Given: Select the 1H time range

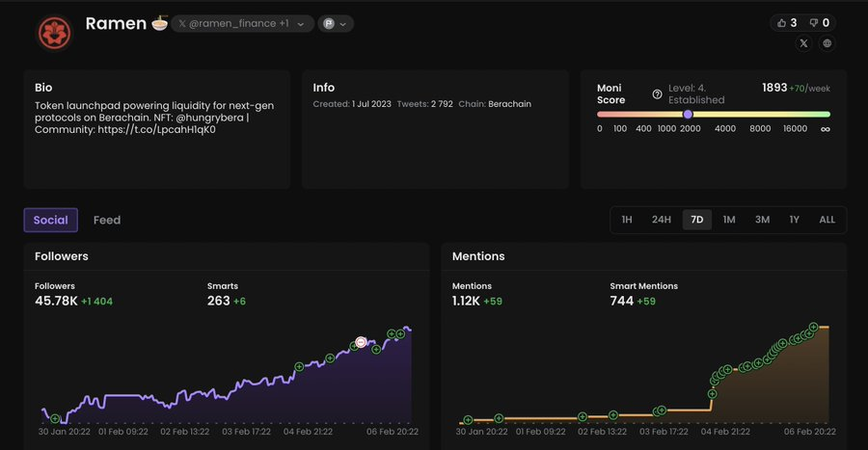Looking at the screenshot, I should (x=627, y=220).
